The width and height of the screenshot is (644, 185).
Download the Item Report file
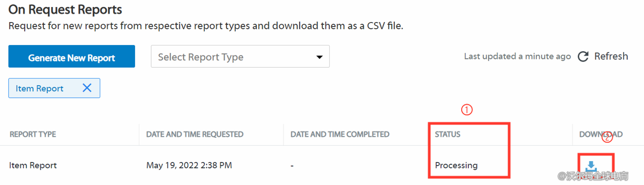click(x=591, y=166)
